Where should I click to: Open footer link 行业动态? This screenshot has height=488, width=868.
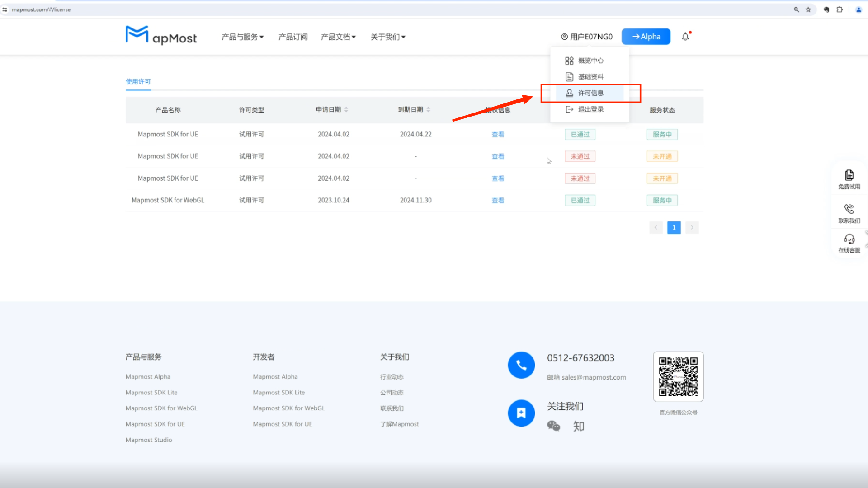[392, 377]
